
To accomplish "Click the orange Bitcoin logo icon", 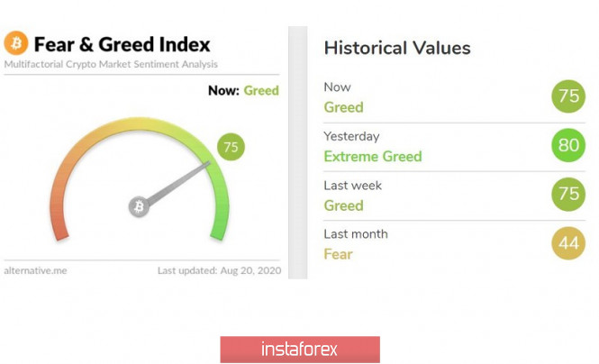I will pos(16,42).
